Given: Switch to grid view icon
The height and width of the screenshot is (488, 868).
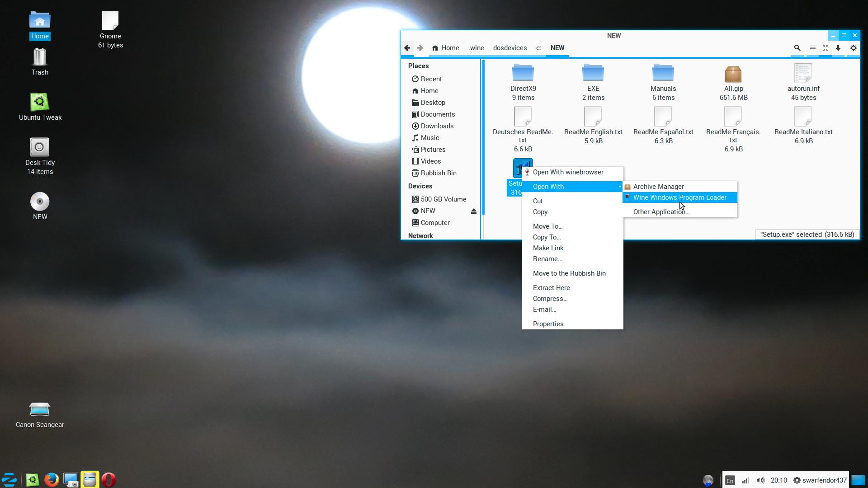Looking at the screenshot, I should [x=826, y=48].
